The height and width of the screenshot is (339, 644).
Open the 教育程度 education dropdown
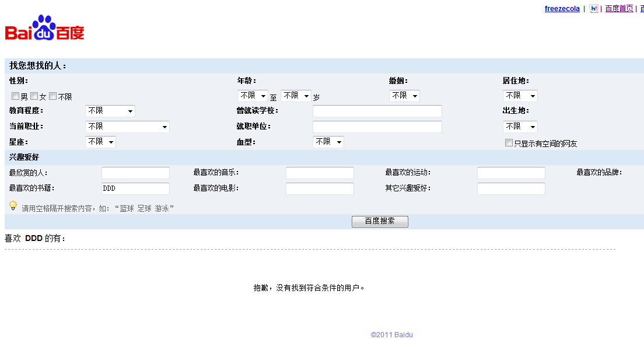click(110, 111)
